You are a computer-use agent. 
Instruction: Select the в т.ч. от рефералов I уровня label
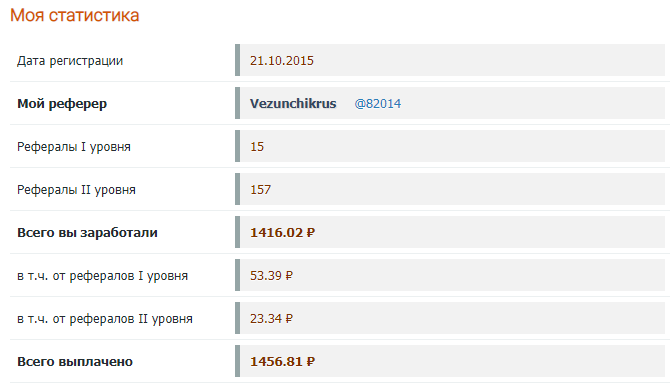coord(102,275)
